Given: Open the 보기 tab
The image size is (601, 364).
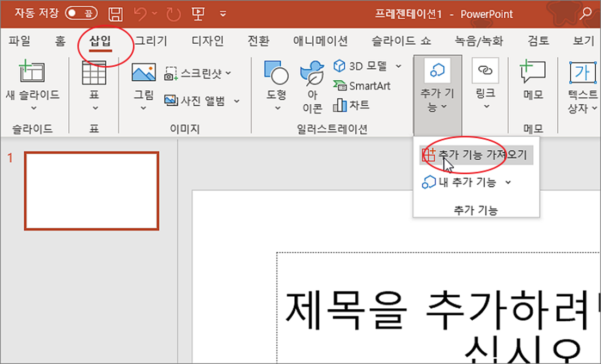Looking at the screenshot, I should pyautogui.click(x=584, y=41).
